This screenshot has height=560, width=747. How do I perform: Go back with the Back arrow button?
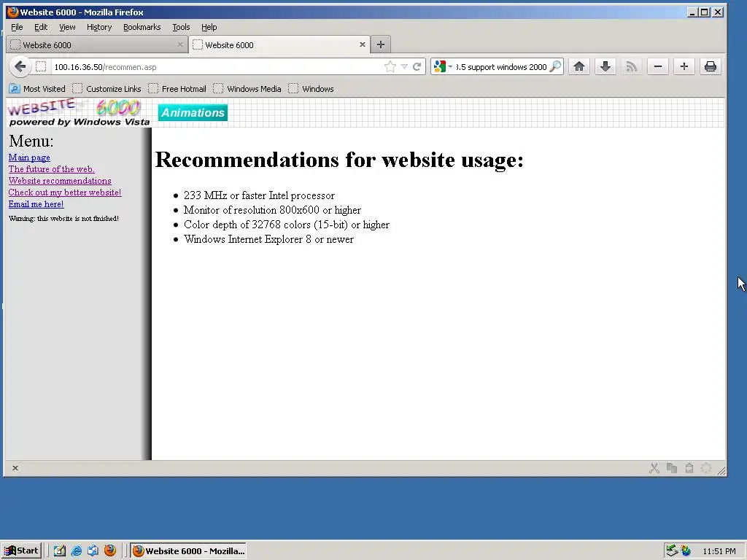point(20,66)
